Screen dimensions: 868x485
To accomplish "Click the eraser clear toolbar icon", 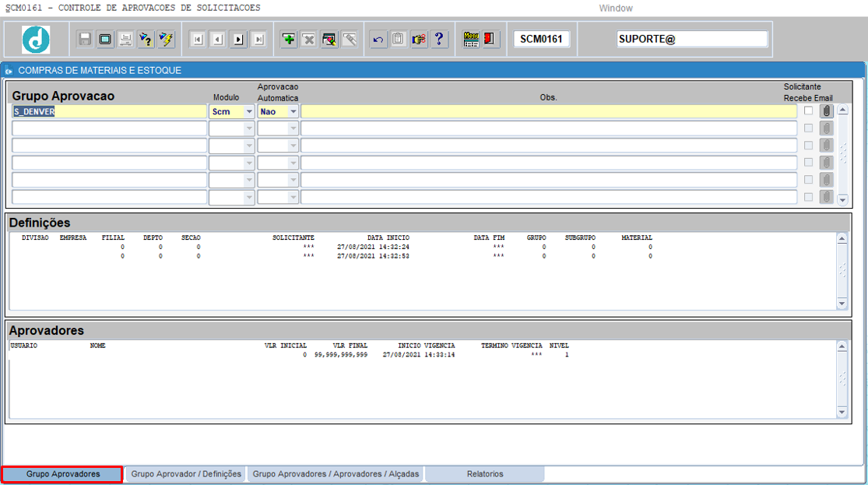I will click(350, 39).
